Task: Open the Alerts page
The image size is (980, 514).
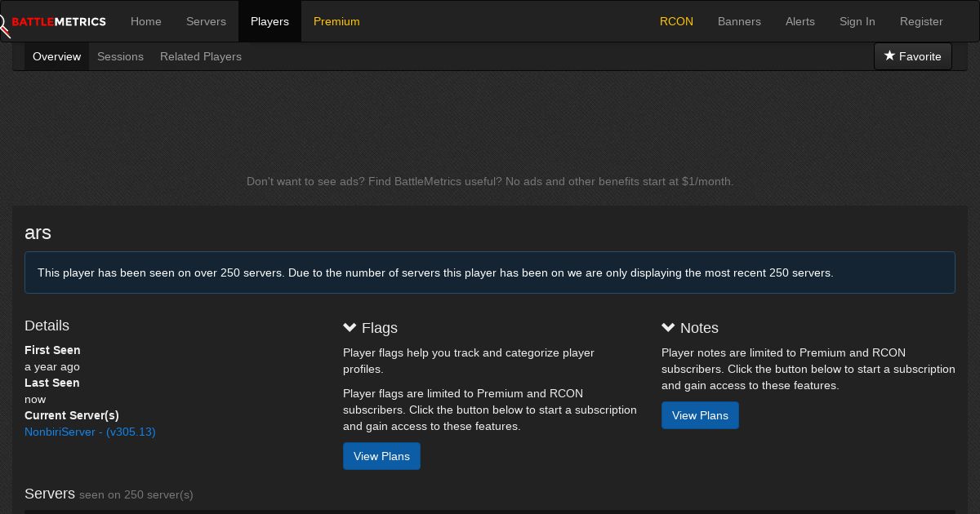Action: coord(800,21)
